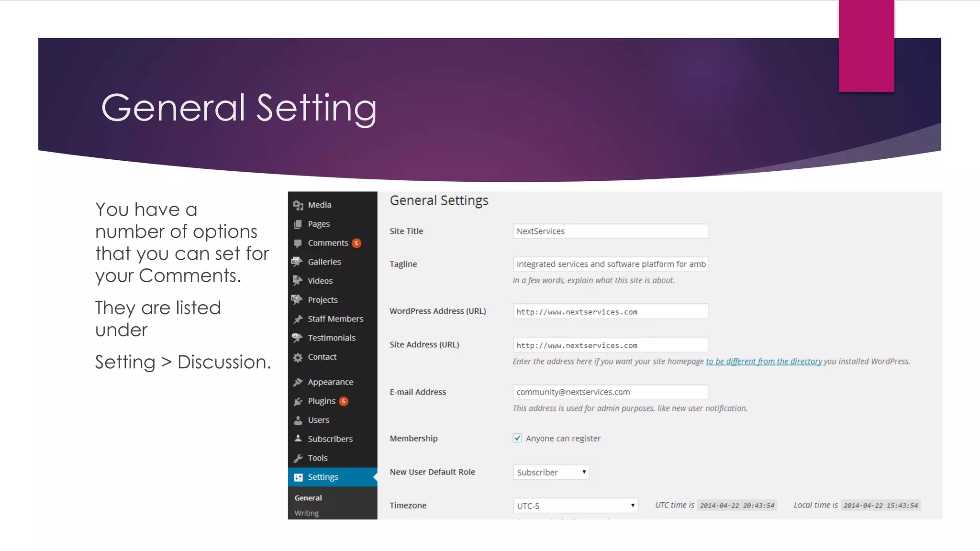The height and width of the screenshot is (551, 980).
Task: Click the Users person icon
Action: 298,420
